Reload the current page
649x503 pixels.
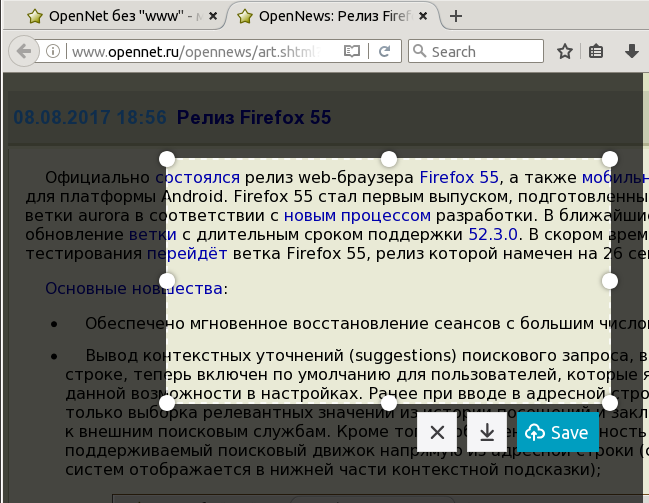coord(383,52)
